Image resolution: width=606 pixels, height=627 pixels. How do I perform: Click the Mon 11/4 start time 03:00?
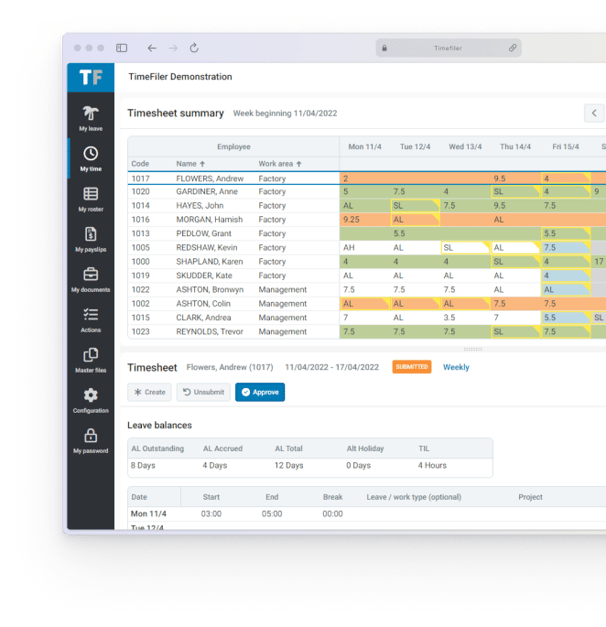pos(211,514)
